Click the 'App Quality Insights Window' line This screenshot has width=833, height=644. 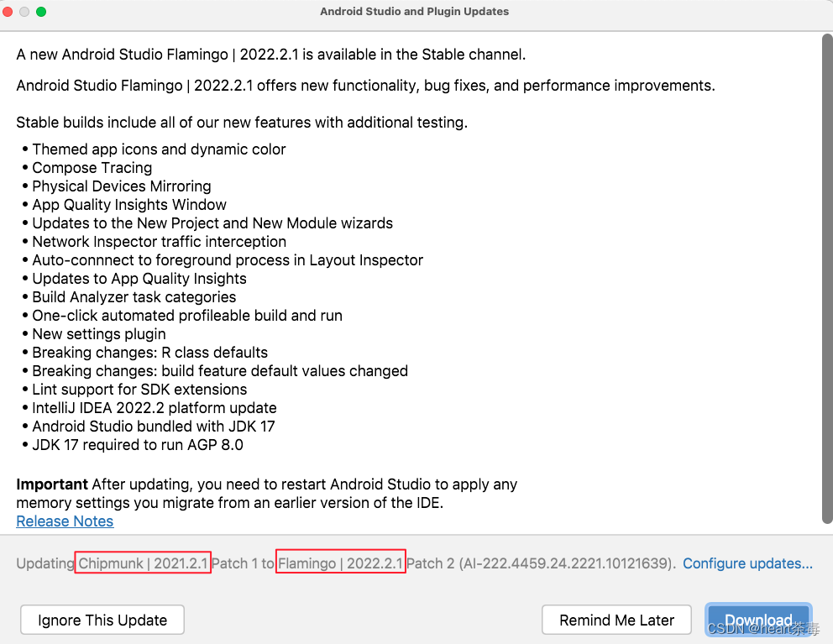click(129, 205)
